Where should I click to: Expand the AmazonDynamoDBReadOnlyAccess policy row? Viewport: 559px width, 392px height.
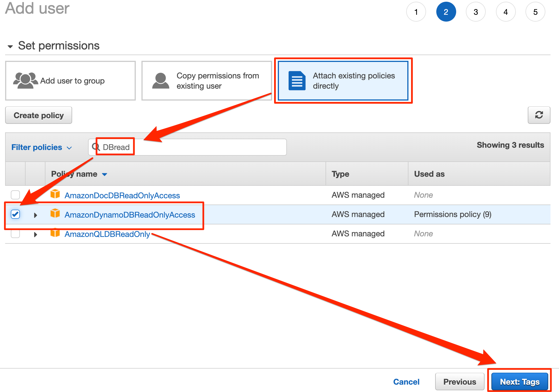[36, 215]
